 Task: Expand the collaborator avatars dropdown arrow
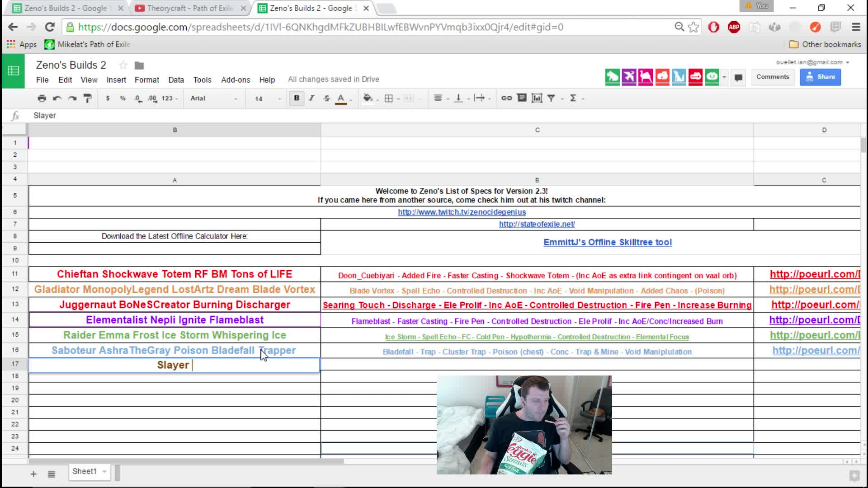tap(724, 77)
